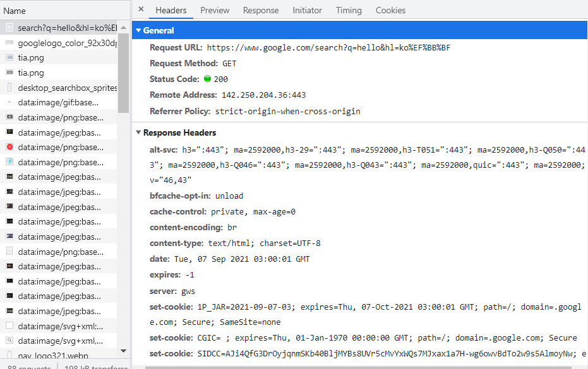Click the headers pane horizontal scrollbar
Screen dimensions: 588x369
click(358, 368)
